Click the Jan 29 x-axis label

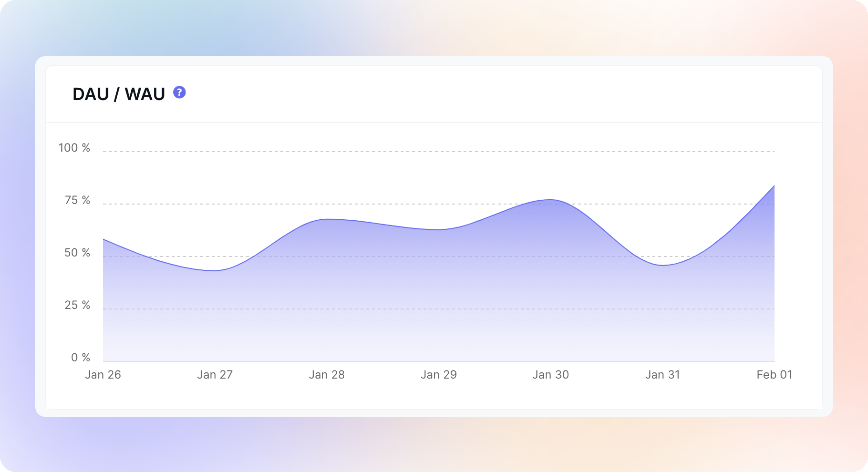[438, 375]
